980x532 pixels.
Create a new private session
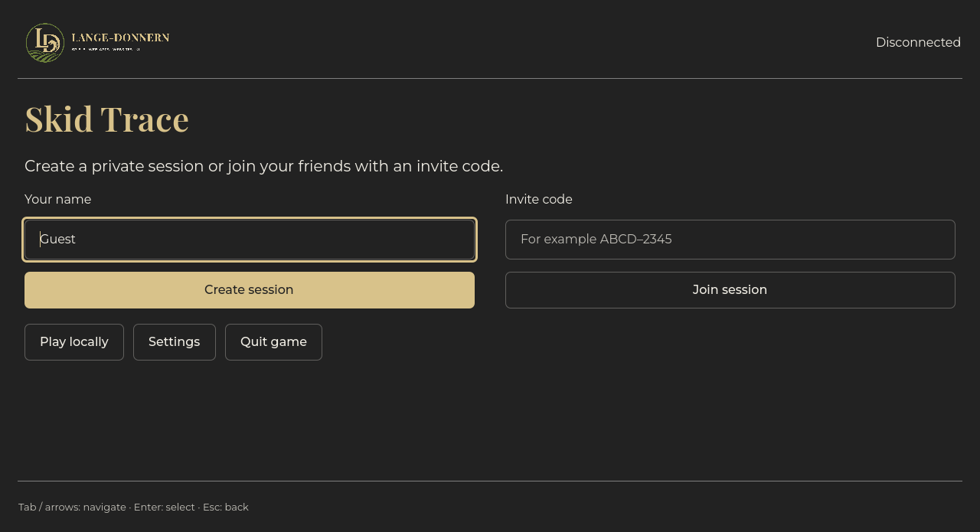pos(250,290)
